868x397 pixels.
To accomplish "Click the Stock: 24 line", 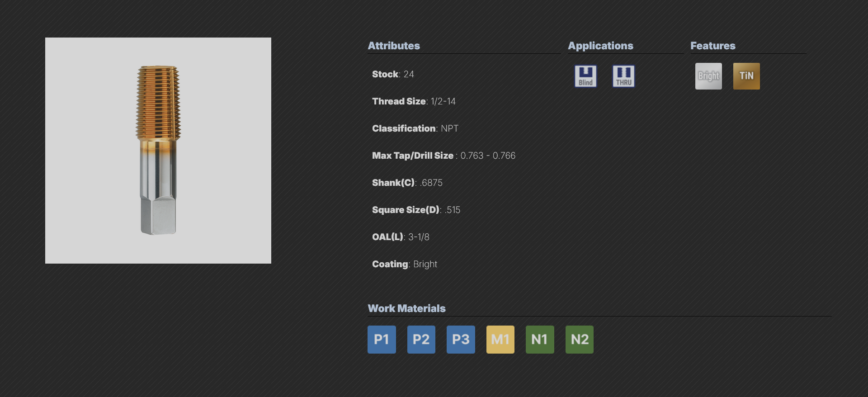I will (393, 74).
